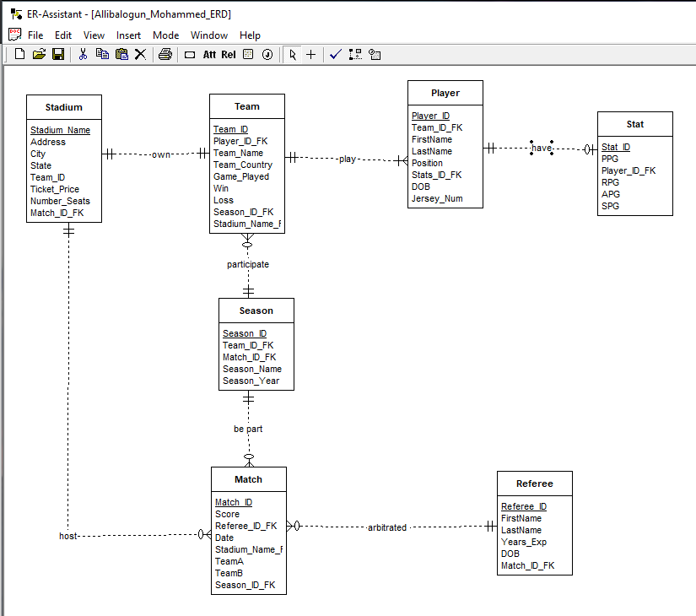Select the Match entity header
This screenshot has height=616, width=696.
point(249,479)
